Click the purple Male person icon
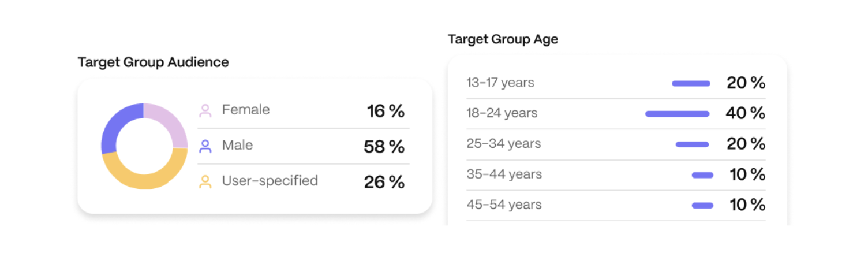 pos(205,146)
